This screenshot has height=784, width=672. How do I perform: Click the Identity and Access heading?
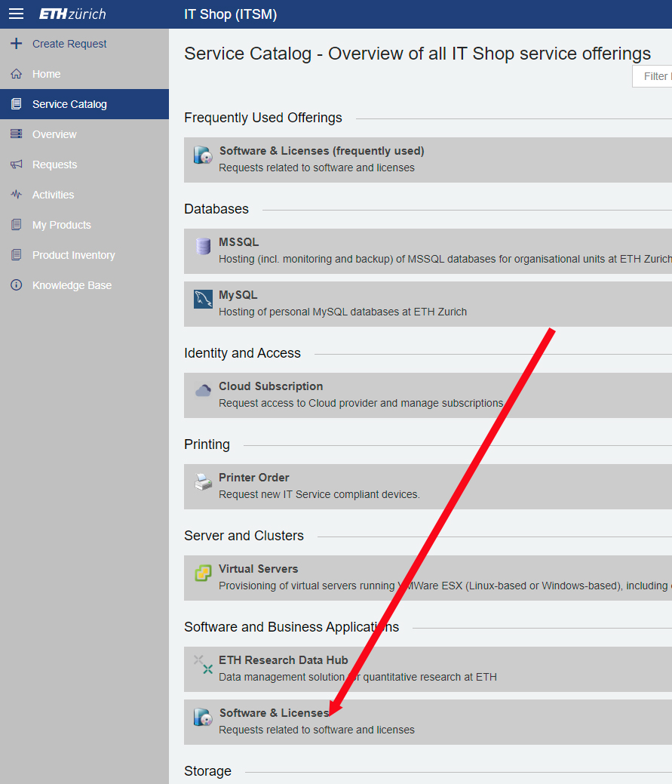[242, 353]
